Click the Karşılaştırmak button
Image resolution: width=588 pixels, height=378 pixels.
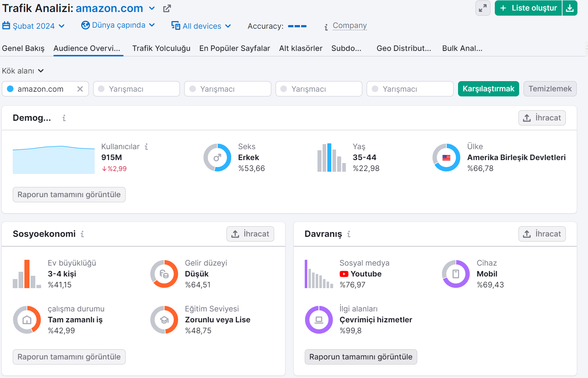tap(488, 89)
